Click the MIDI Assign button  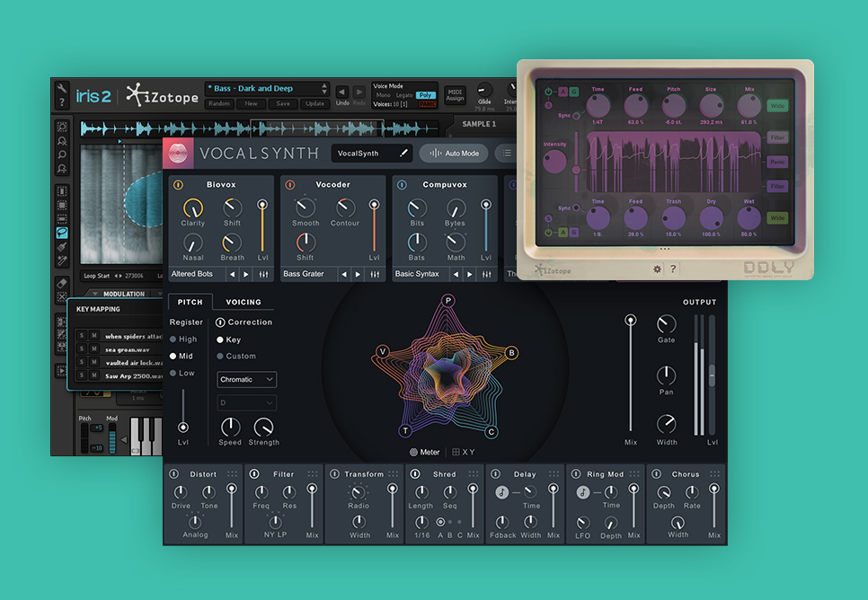coord(455,94)
